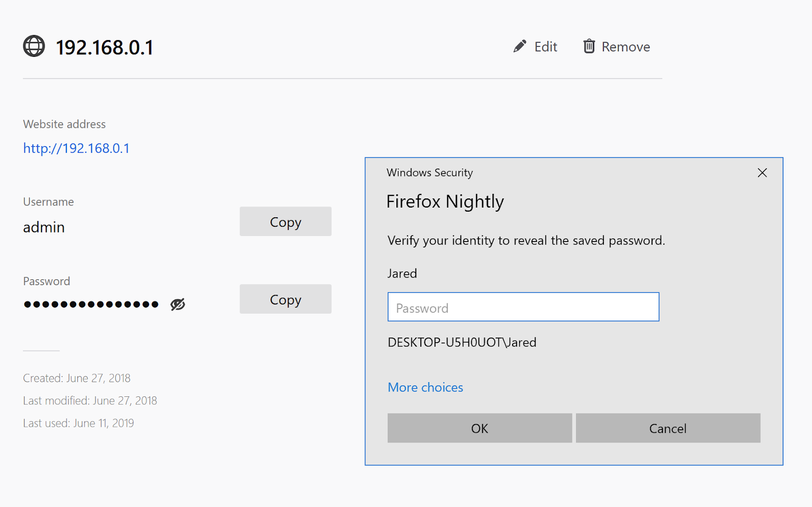Image resolution: width=812 pixels, height=507 pixels.
Task: Expand More choices for sign-in options
Action: coord(425,387)
